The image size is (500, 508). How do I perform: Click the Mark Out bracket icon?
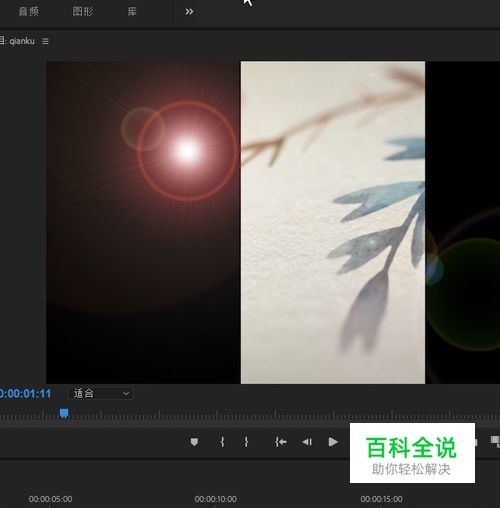[246, 442]
